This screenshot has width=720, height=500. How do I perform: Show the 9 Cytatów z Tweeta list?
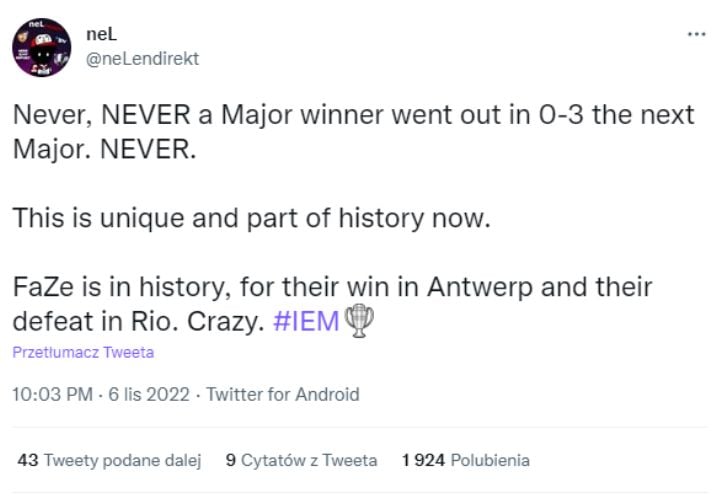point(302,460)
